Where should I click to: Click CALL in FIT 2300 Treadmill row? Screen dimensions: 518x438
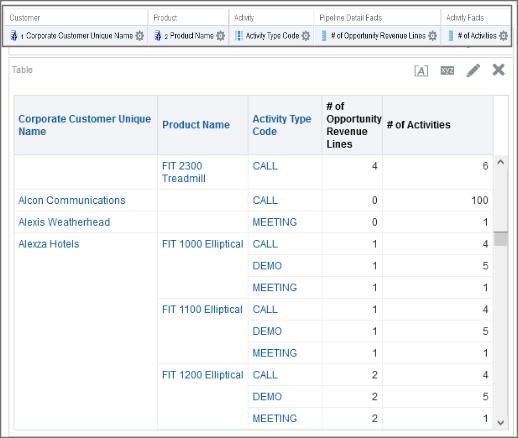265,166
